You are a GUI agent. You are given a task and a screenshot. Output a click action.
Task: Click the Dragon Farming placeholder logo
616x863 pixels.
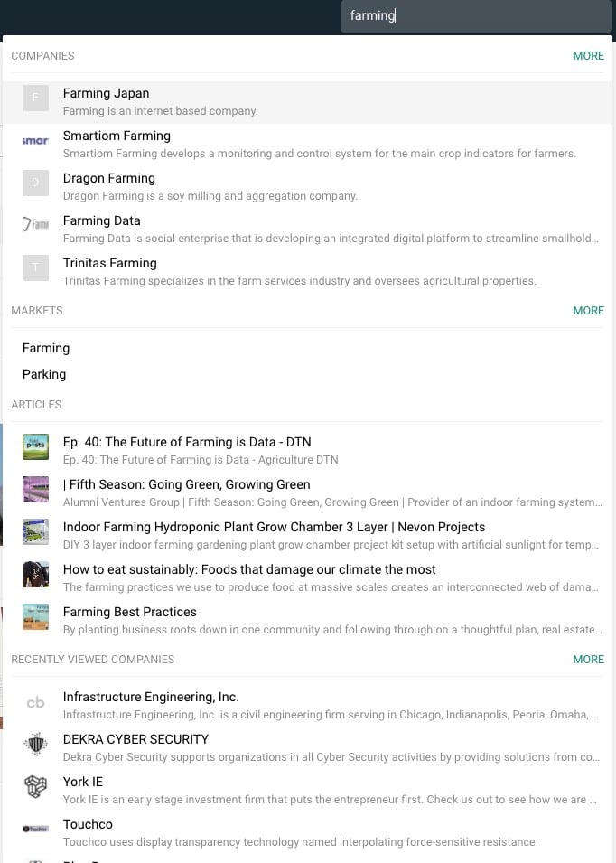(x=35, y=183)
